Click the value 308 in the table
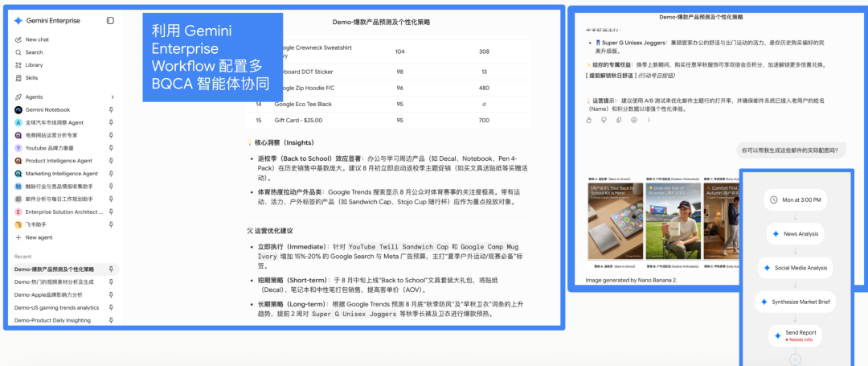 pyautogui.click(x=484, y=51)
